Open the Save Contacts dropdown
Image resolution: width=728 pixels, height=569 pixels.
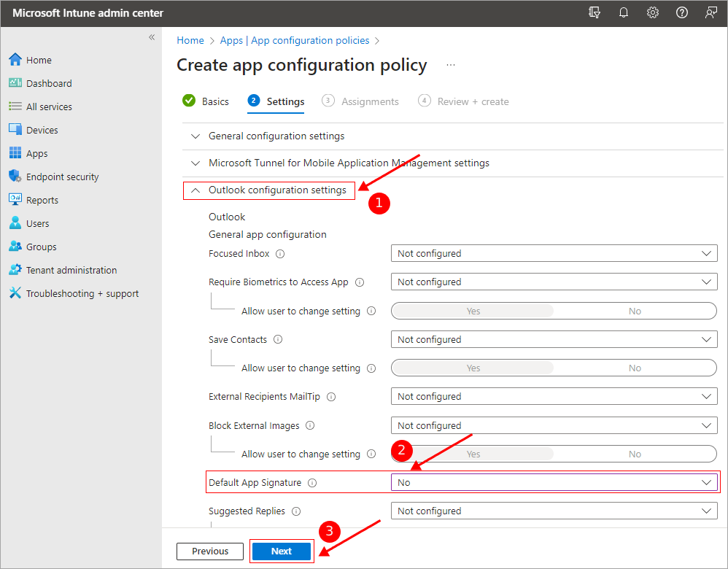[554, 339]
